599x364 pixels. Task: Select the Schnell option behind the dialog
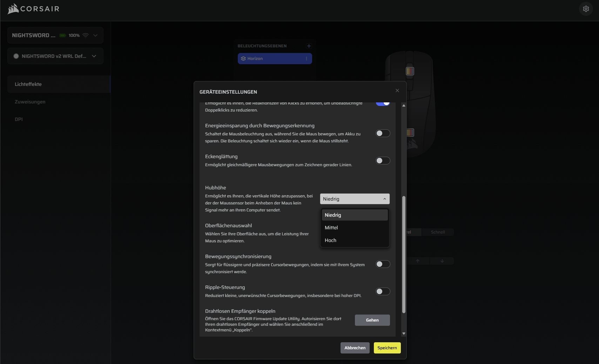[438, 232]
